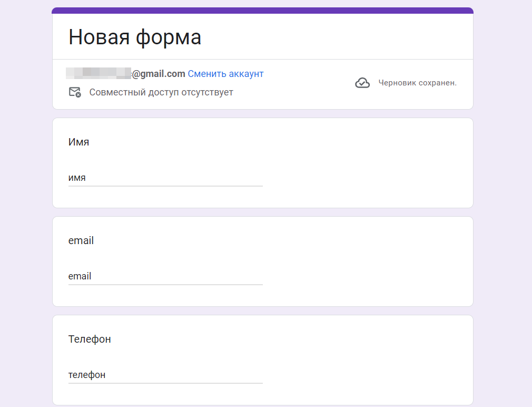Click the 'Имя' question label
Viewport: 532px width, 407px height.
click(78, 142)
